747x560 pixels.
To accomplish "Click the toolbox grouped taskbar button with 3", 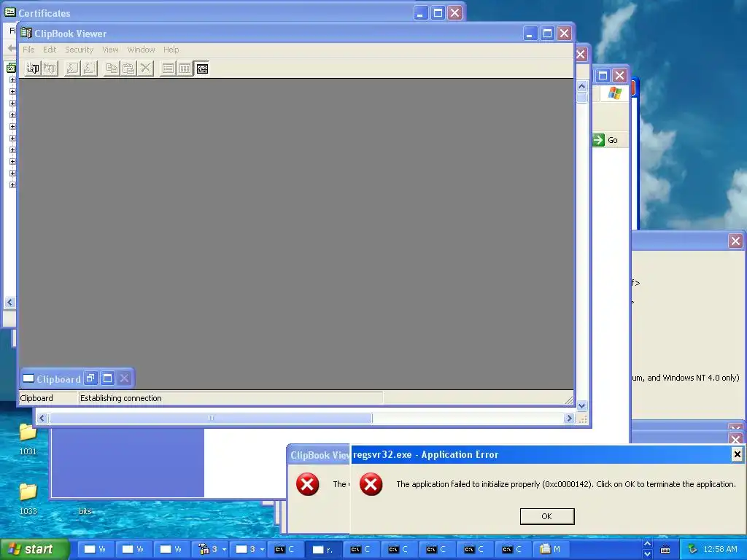I will (x=212, y=549).
